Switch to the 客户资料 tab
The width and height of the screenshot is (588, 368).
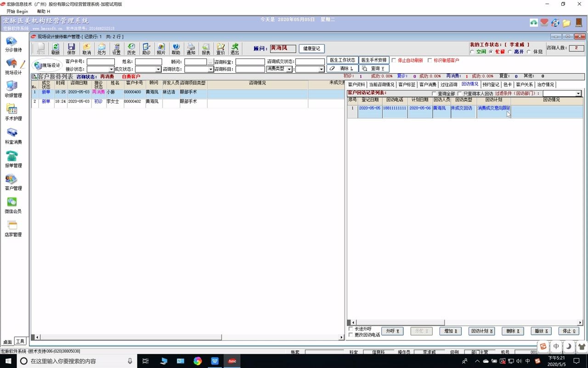[x=356, y=85]
